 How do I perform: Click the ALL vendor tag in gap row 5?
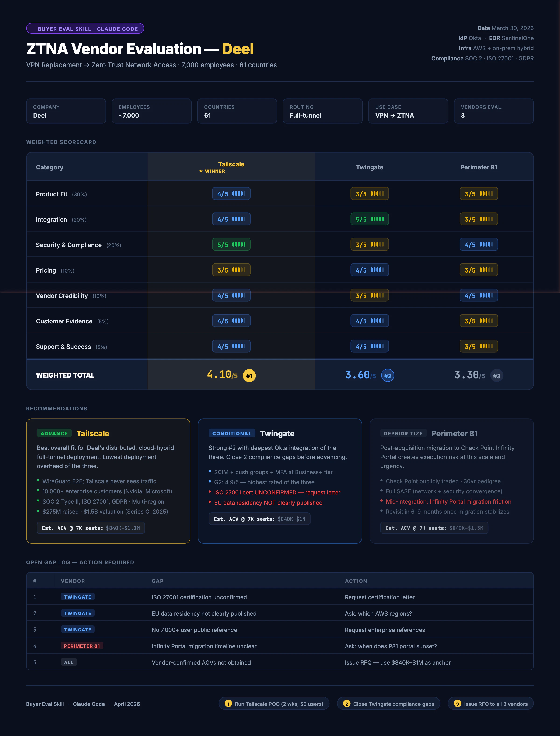[x=69, y=662]
